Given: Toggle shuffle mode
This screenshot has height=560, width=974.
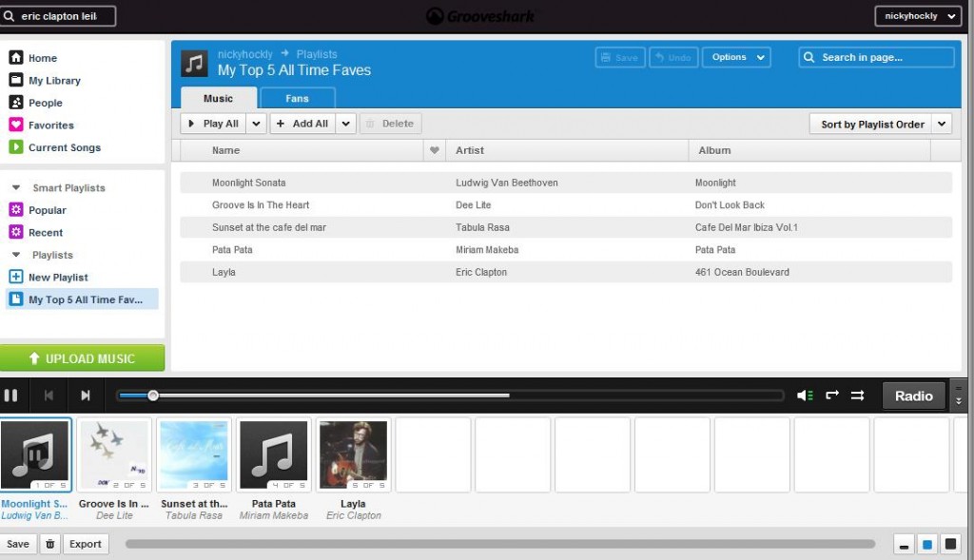Looking at the screenshot, I should pos(858,396).
